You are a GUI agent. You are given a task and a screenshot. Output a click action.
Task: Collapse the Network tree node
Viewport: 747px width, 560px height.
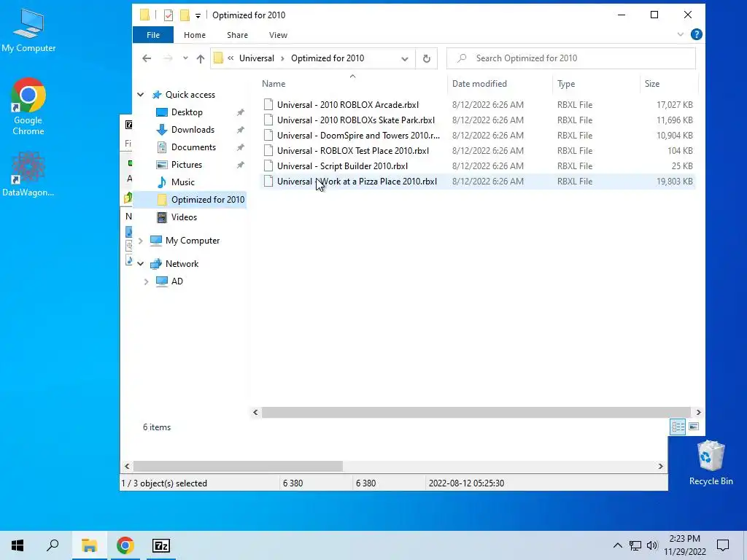pos(141,263)
